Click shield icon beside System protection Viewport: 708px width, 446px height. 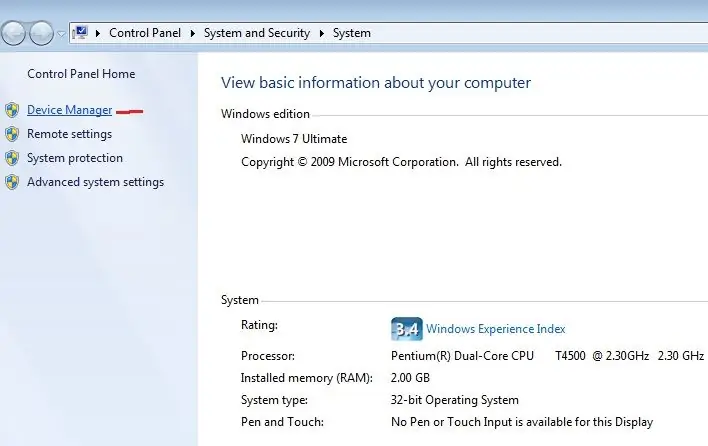click(x=12, y=158)
